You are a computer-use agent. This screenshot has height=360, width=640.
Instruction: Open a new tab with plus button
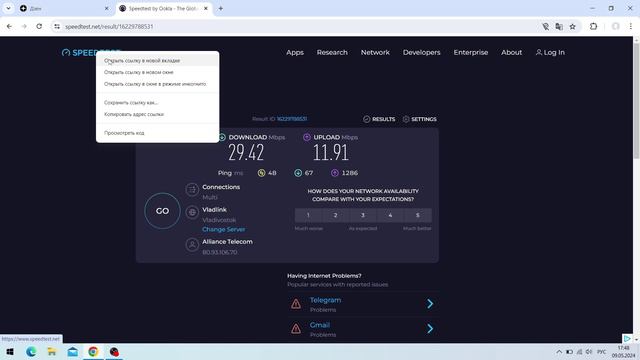coord(220,8)
